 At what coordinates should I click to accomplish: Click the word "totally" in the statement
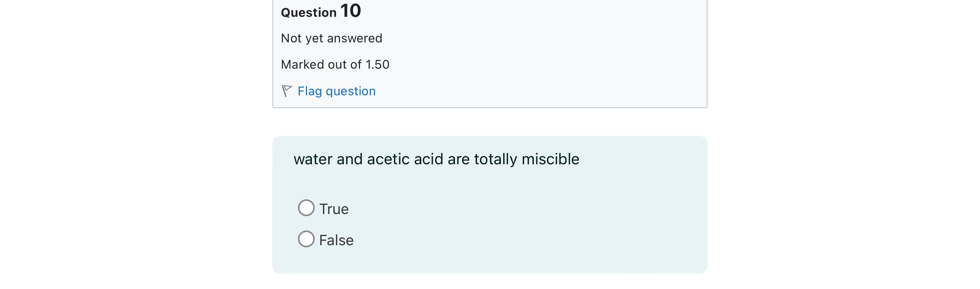coord(495,159)
